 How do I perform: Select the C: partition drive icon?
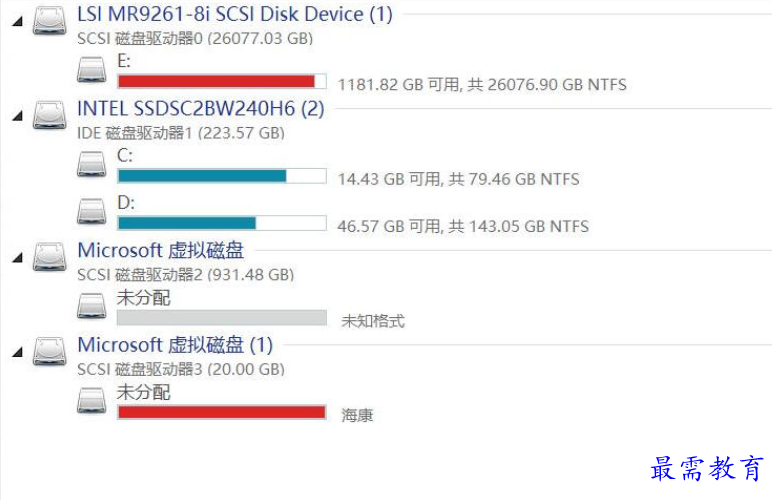pyautogui.click(x=92, y=164)
